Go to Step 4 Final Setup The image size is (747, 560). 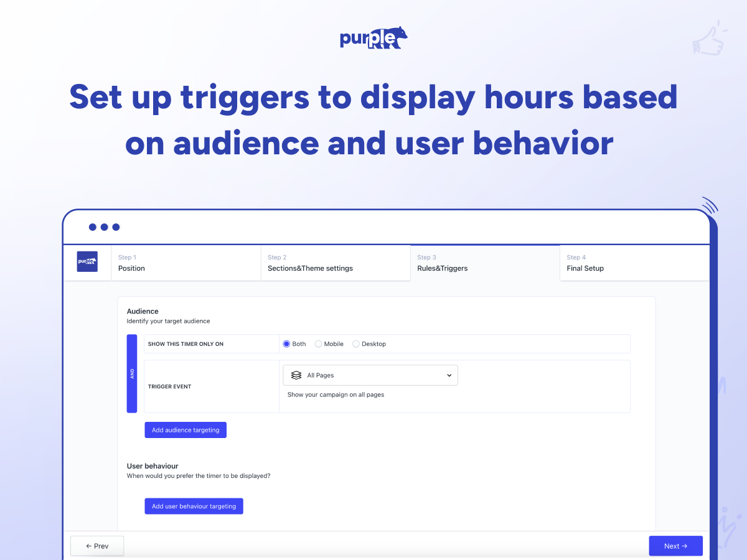[x=634, y=263]
